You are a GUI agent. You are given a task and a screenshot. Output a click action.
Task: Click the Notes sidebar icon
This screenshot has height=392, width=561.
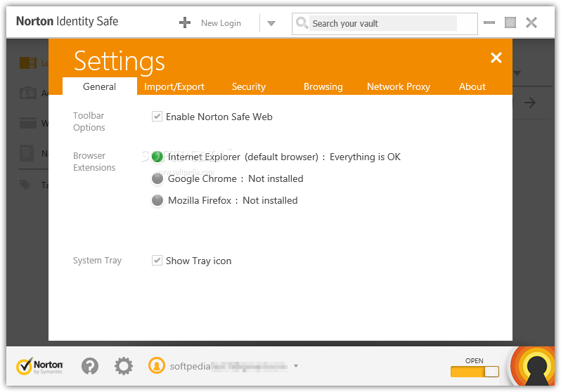pos(27,153)
